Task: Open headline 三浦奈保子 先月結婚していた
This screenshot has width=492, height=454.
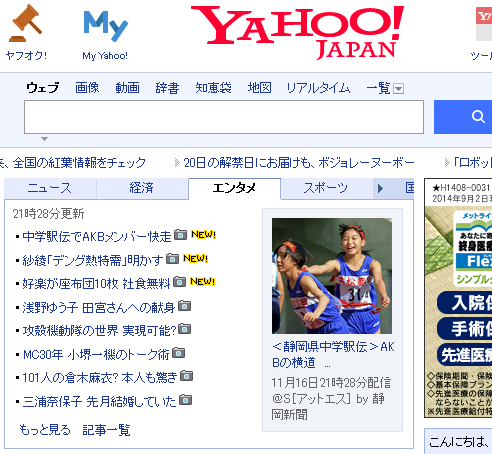Action: 99,401
